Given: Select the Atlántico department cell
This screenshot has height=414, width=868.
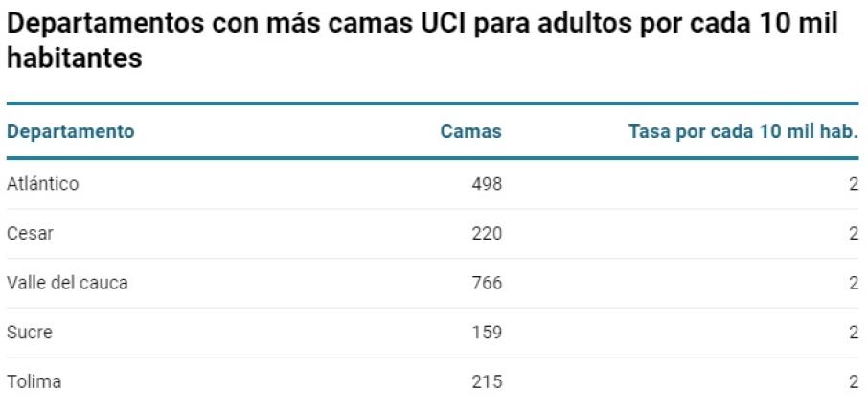Looking at the screenshot, I should [x=43, y=184].
